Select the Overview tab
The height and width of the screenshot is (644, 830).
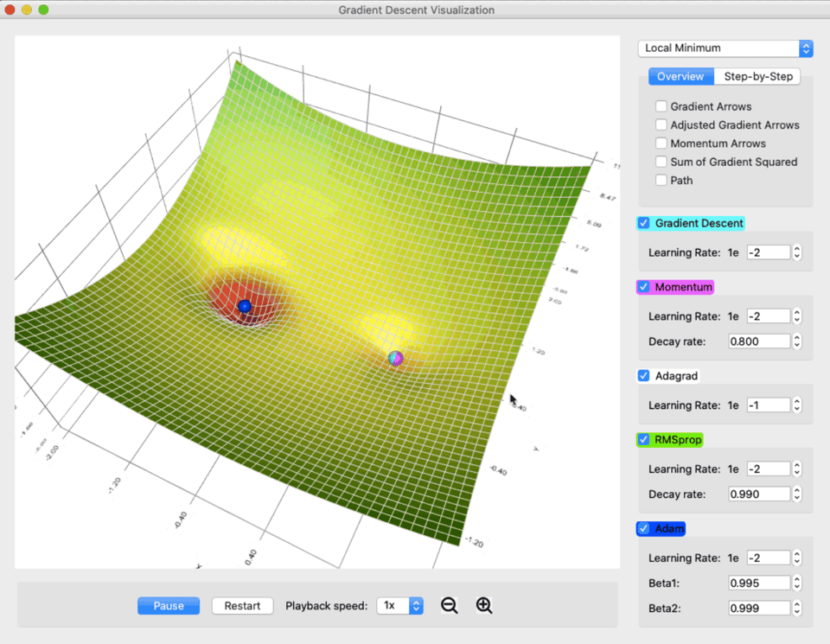680,77
